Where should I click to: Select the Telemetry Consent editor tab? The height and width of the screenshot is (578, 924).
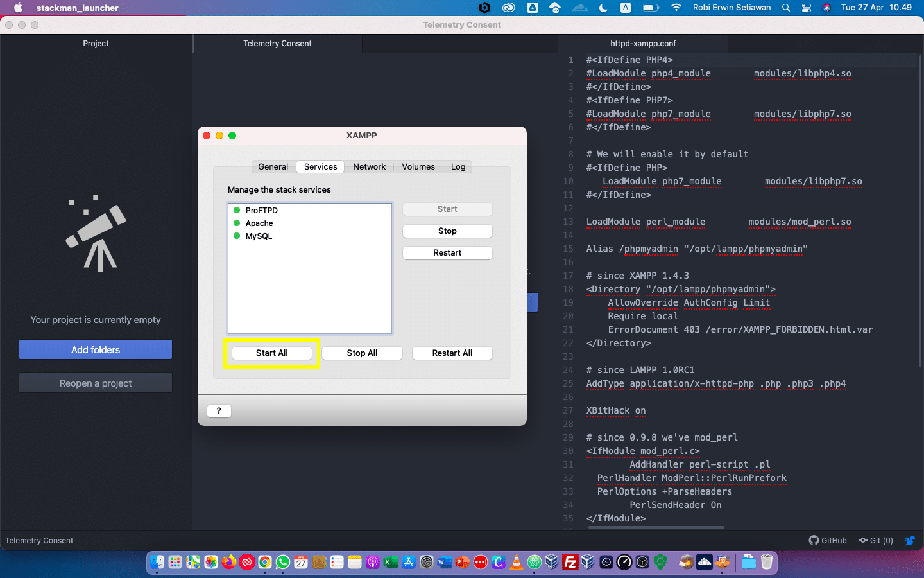pyautogui.click(x=277, y=44)
